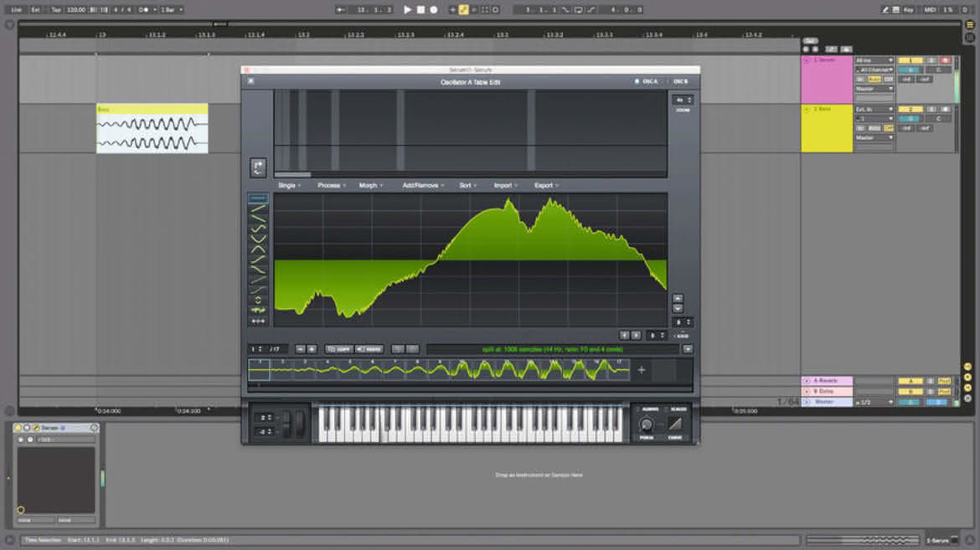This screenshot has height=550, width=980.
Task: Toggle the metronome icon
Action: [144, 9]
